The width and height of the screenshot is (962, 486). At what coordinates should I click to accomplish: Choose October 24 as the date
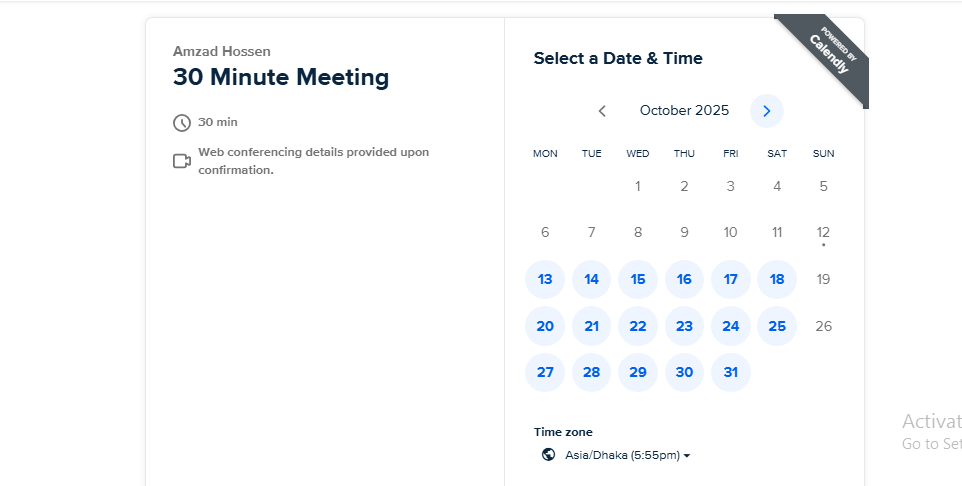(x=731, y=326)
